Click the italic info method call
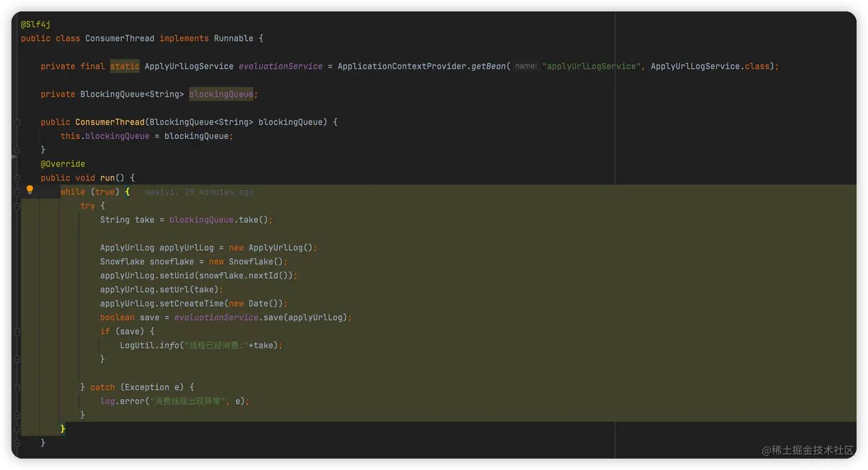 point(169,345)
